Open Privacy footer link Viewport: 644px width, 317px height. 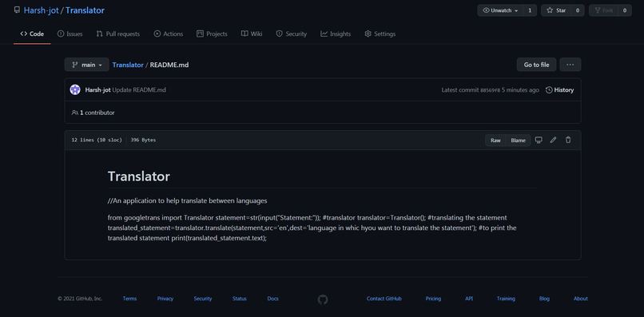(165, 299)
